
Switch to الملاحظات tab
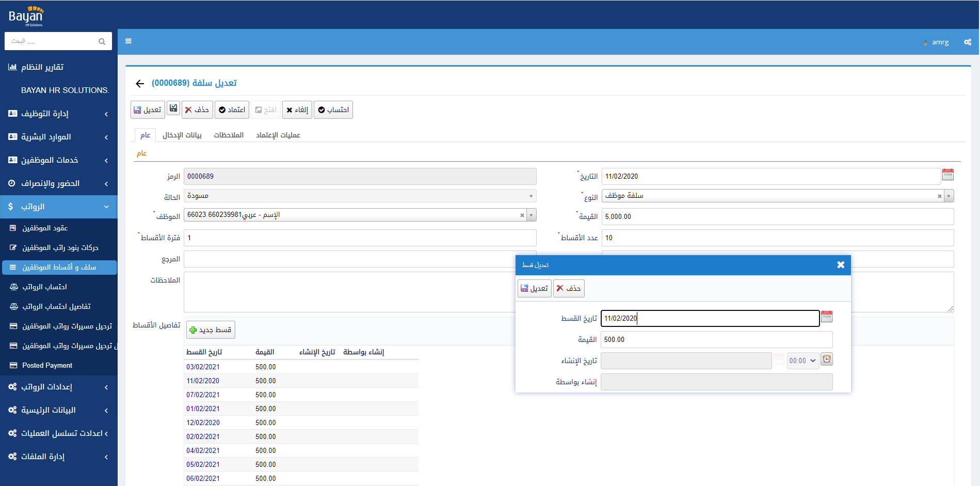pos(229,135)
